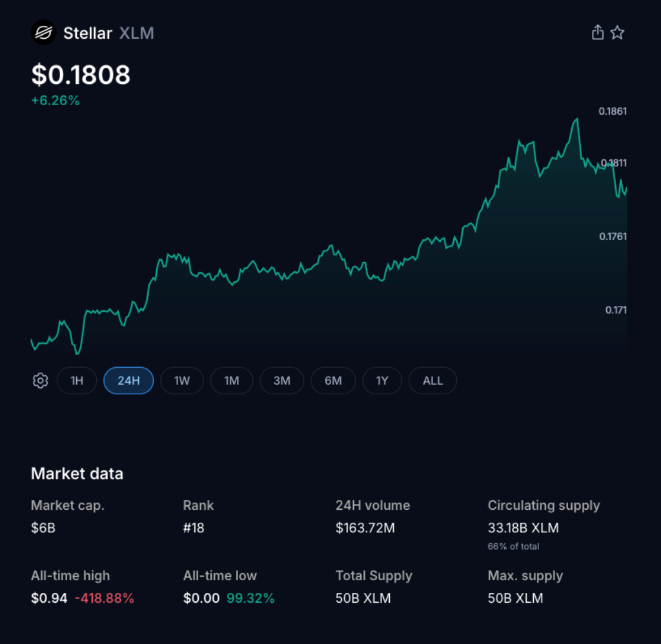Screen dimensions: 661x644
Task: Switch to the 1W timeframe
Action: (x=181, y=381)
